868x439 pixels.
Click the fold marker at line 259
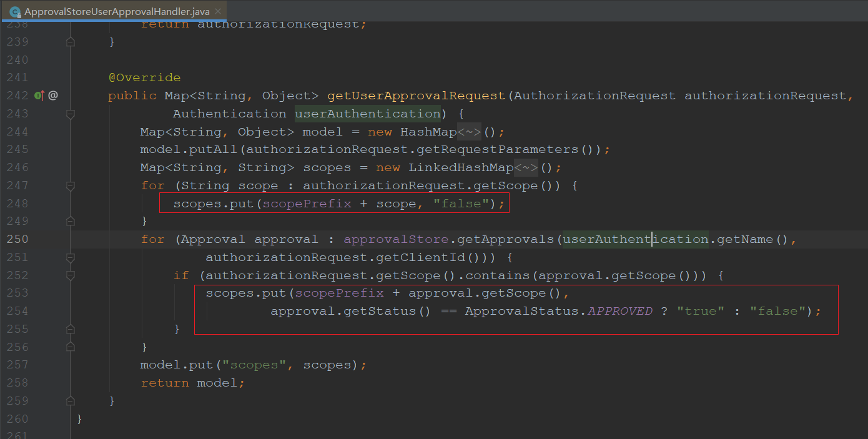[x=70, y=400]
